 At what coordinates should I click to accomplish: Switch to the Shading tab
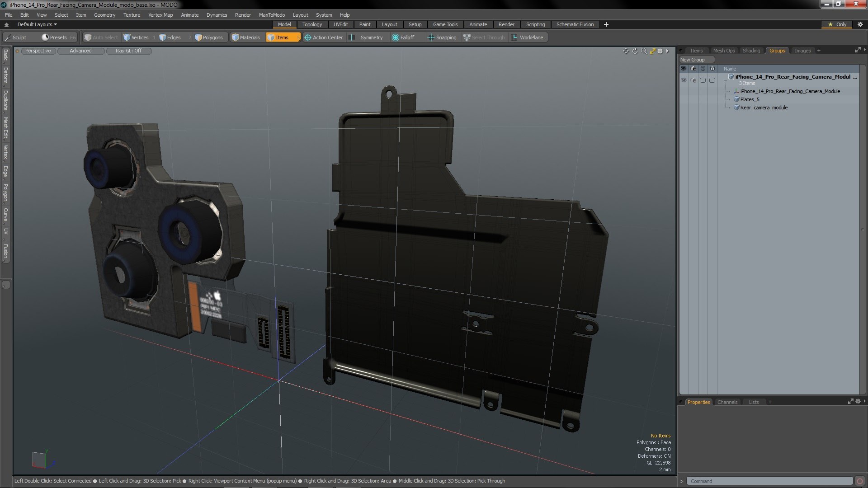pos(751,51)
